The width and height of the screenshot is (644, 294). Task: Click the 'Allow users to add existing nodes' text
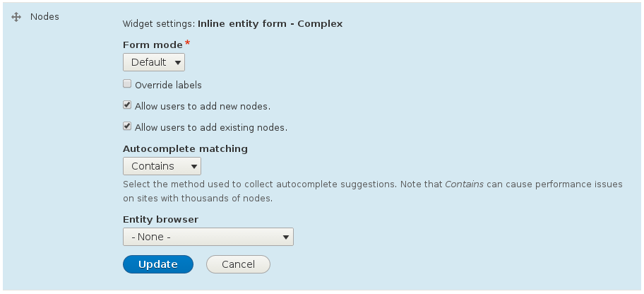pyautogui.click(x=210, y=128)
